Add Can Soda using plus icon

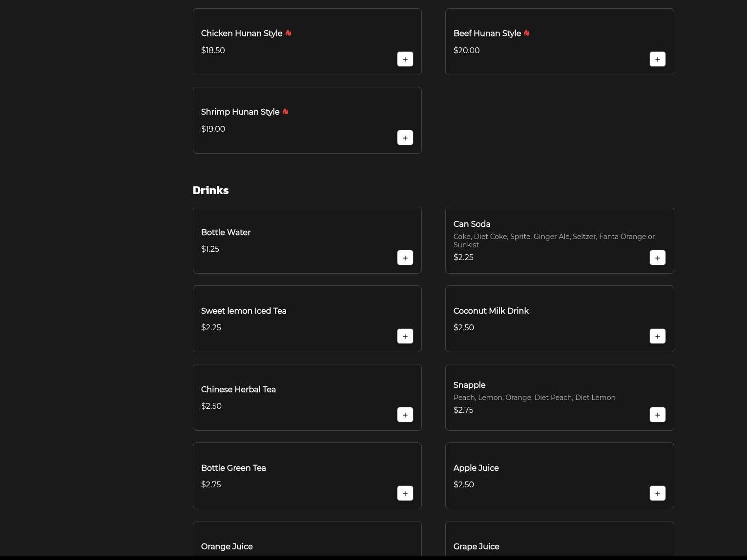pos(657,258)
